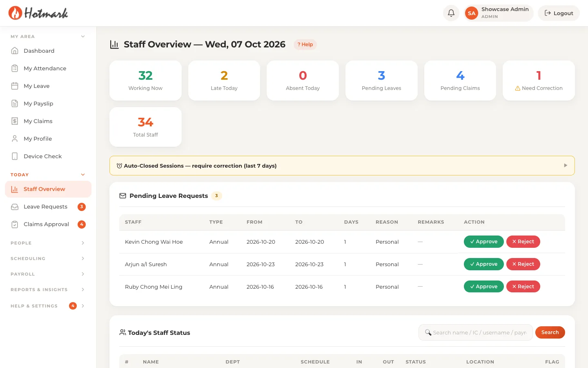Screen dimensions: 588x368
Task: Click the Claims Approval clipboard-check icon
Action: tap(15, 224)
